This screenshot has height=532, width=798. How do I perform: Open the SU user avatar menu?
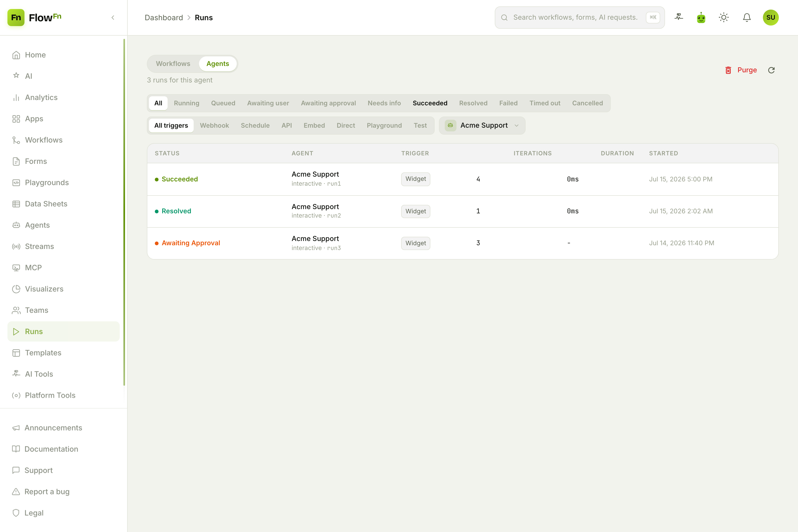(771, 17)
